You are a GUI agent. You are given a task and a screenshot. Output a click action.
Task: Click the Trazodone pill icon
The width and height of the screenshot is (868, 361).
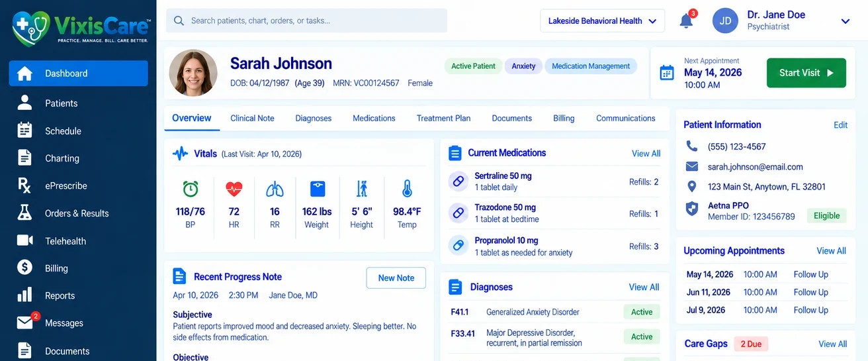[458, 213]
